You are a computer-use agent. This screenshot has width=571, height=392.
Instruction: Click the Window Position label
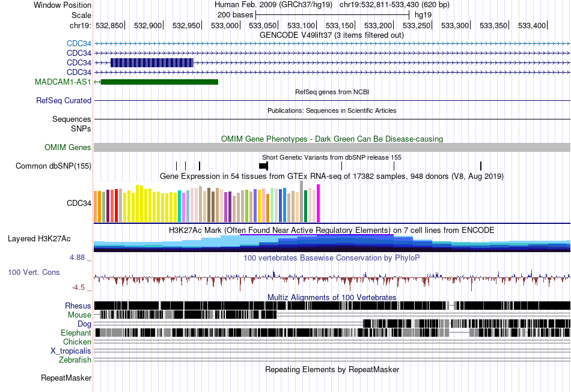pyautogui.click(x=63, y=5)
